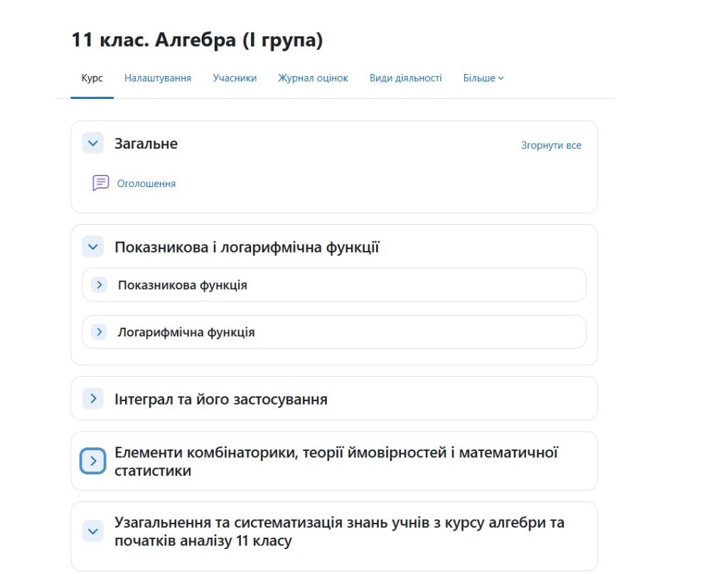Select the Види діяльності tab
Screen dimensions: 728x574
[x=405, y=78]
